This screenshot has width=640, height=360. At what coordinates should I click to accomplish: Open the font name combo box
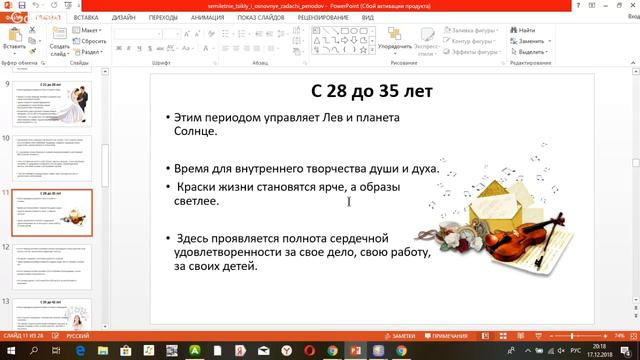[138, 34]
